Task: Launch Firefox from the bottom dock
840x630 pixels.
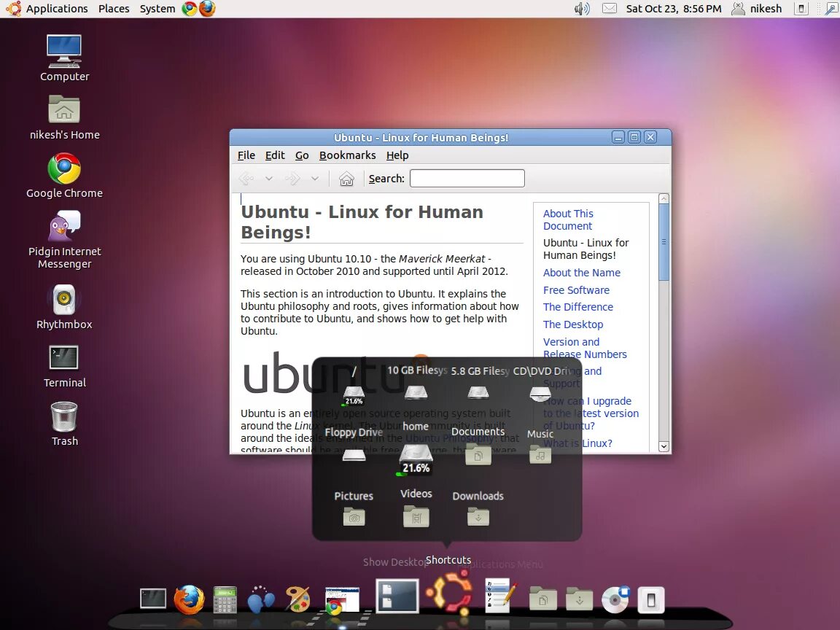Action: pyautogui.click(x=189, y=599)
